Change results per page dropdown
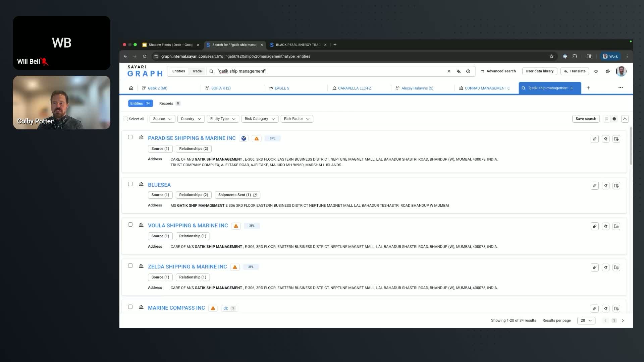 tap(586, 321)
